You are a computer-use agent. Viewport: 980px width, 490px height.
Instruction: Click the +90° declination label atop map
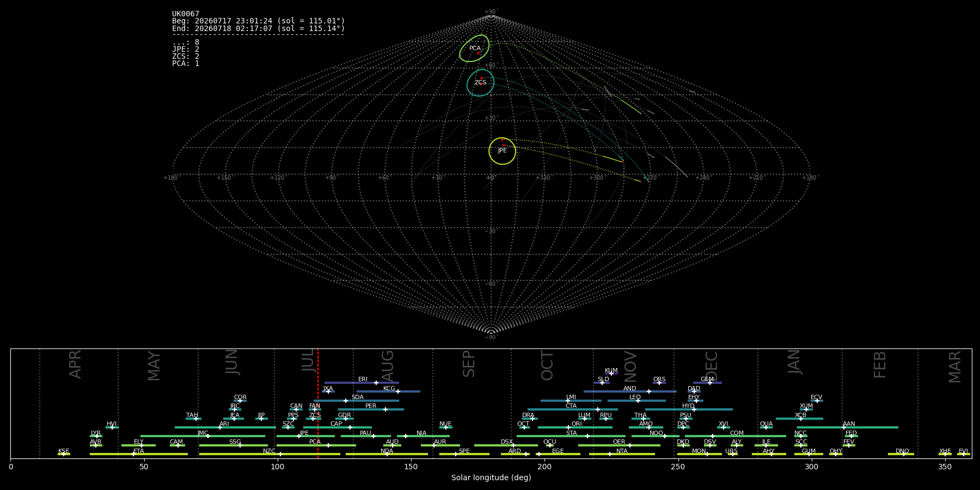491,12
